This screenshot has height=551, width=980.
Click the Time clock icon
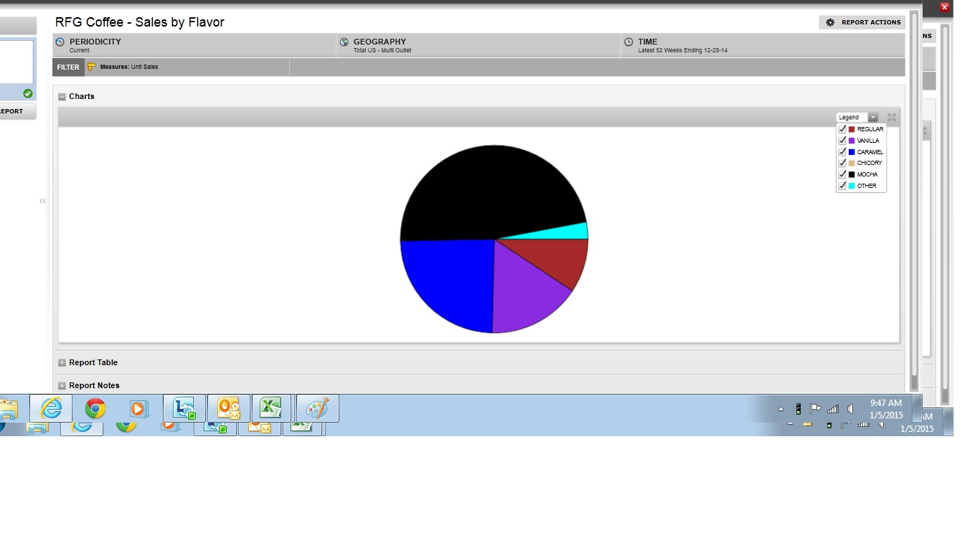(x=628, y=42)
